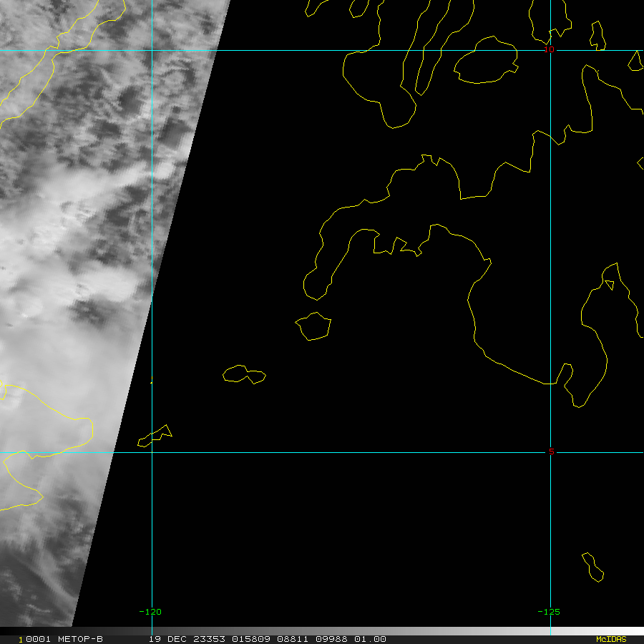This screenshot has height=644, width=644.
Task: Click the latitude label "10"
Action: tap(549, 49)
